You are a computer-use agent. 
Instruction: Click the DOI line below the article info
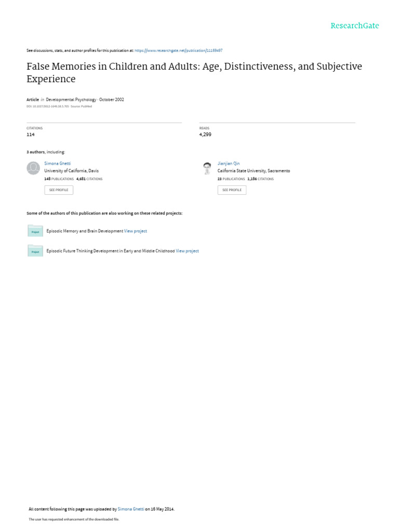pos(59,107)
